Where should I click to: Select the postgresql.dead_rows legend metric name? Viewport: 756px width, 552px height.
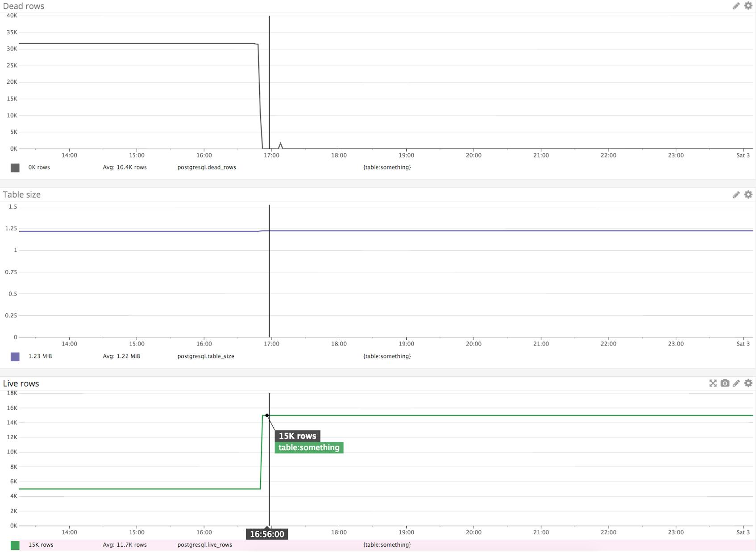pos(207,168)
